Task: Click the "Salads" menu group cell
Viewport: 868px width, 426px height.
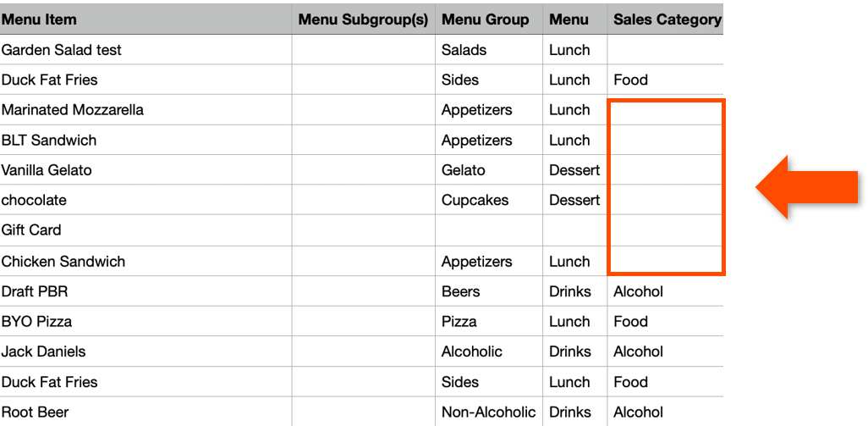Action: click(x=464, y=50)
